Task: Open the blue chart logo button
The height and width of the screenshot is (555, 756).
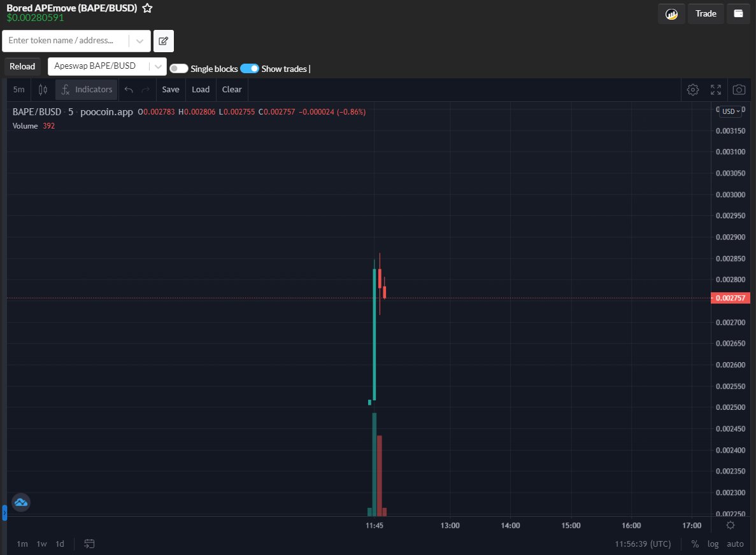Action: pyautogui.click(x=21, y=502)
